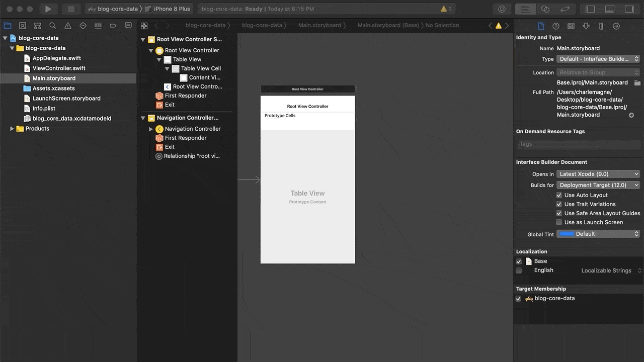Open blog_core_data.xcdatamodeld

tap(71, 119)
